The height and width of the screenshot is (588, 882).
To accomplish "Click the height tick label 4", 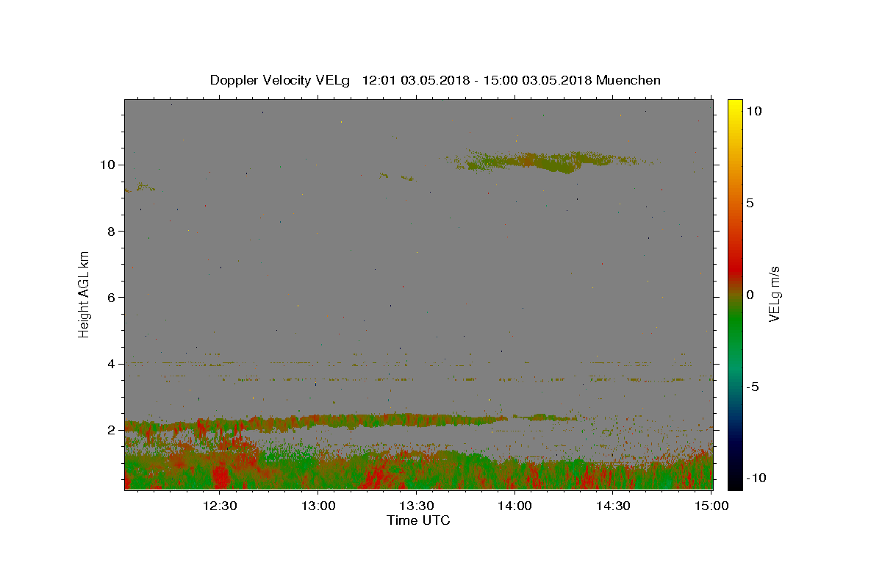I will click(x=110, y=363).
